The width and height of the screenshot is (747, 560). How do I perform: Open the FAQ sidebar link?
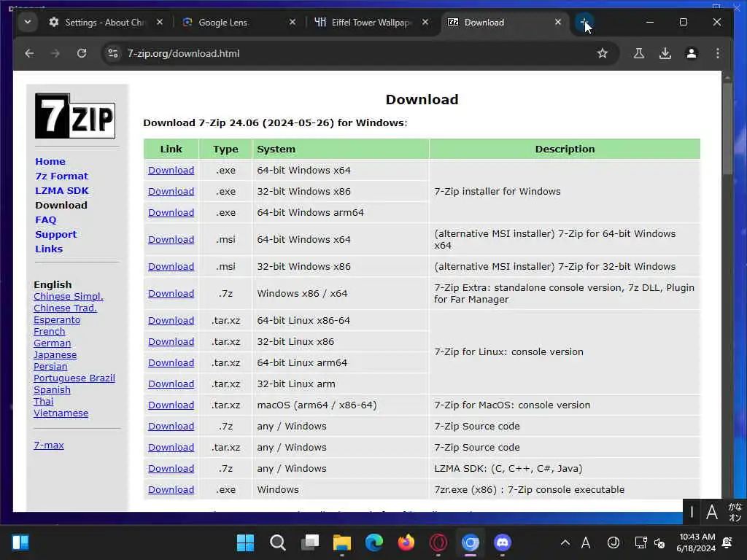[46, 220]
